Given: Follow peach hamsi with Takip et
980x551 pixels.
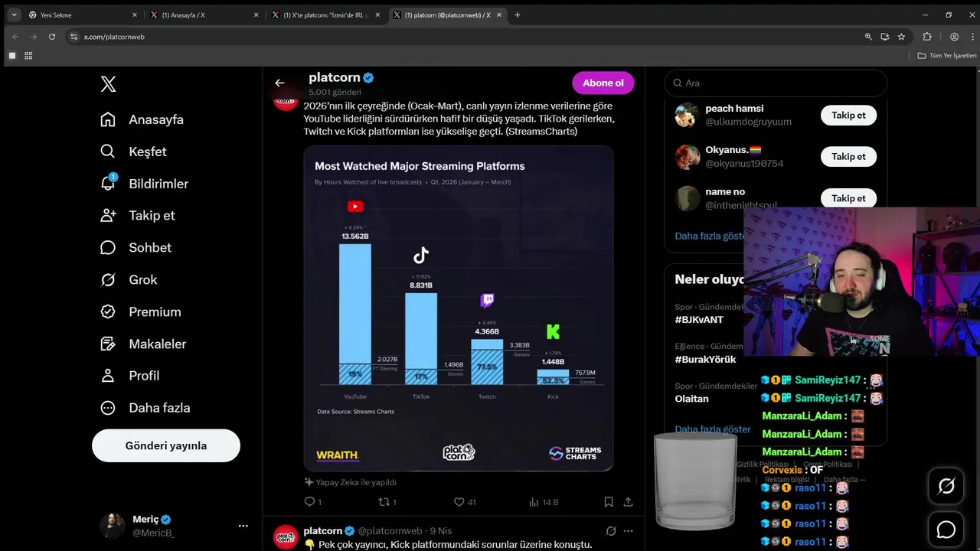Looking at the screenshot, I should click(848, 115).
